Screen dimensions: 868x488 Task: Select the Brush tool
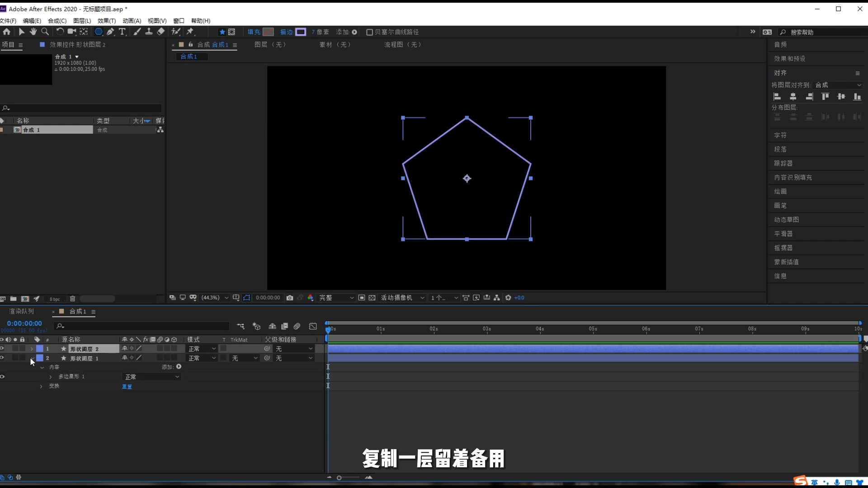(x=137, y=32)
